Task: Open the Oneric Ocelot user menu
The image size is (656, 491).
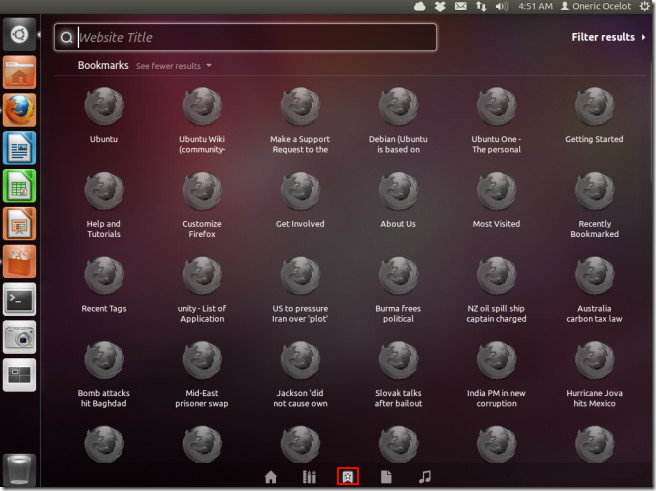Action: tap(596, 6)
